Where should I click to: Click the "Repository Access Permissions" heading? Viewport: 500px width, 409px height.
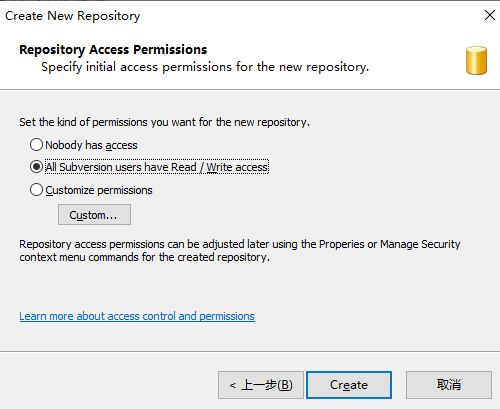coord(113,50)
